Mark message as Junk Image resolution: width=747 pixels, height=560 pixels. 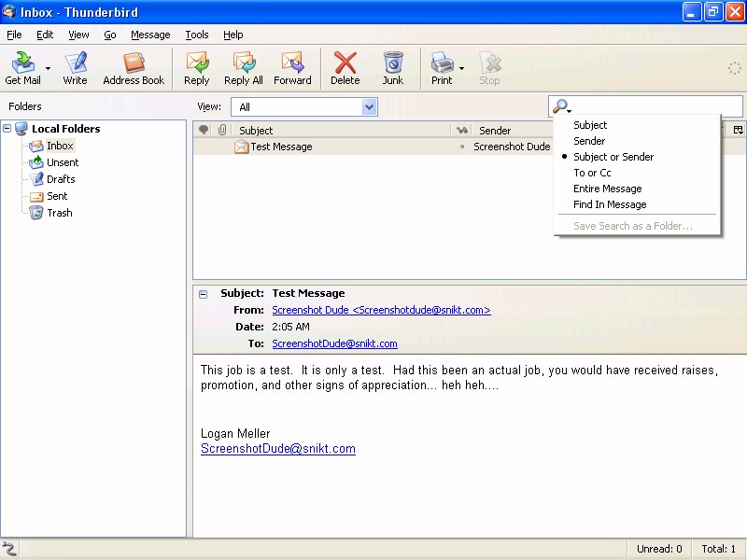[x=393, y=68]
